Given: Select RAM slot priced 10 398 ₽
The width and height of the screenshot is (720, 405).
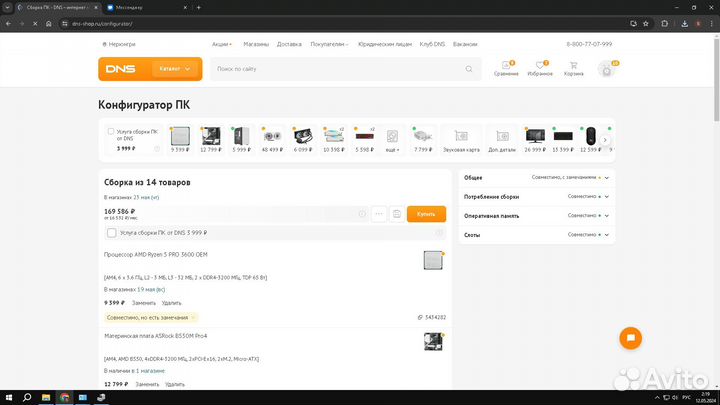Looking at the screenshot, I should (334, 140).
